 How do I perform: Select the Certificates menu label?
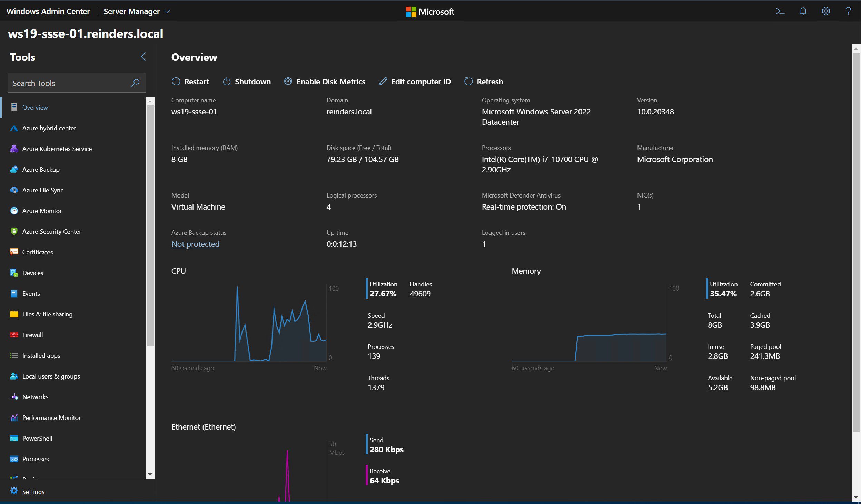coord(38,252)
